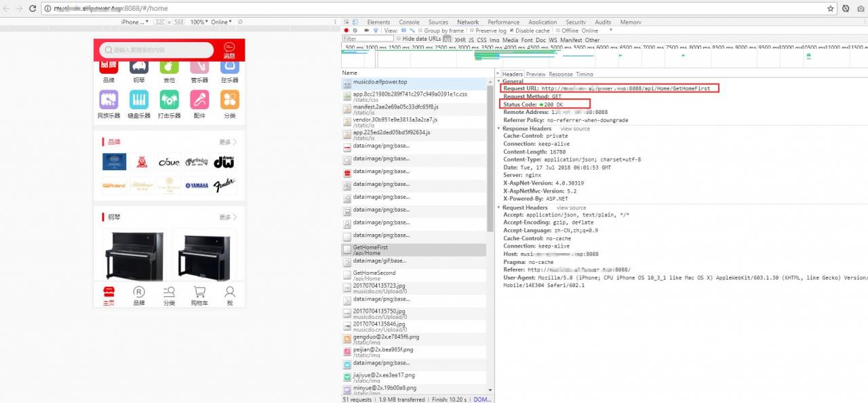The width and height of the screenshot is (868, 403).
Task: Select the musicdo.elfpower.top request
Action: 414,83
